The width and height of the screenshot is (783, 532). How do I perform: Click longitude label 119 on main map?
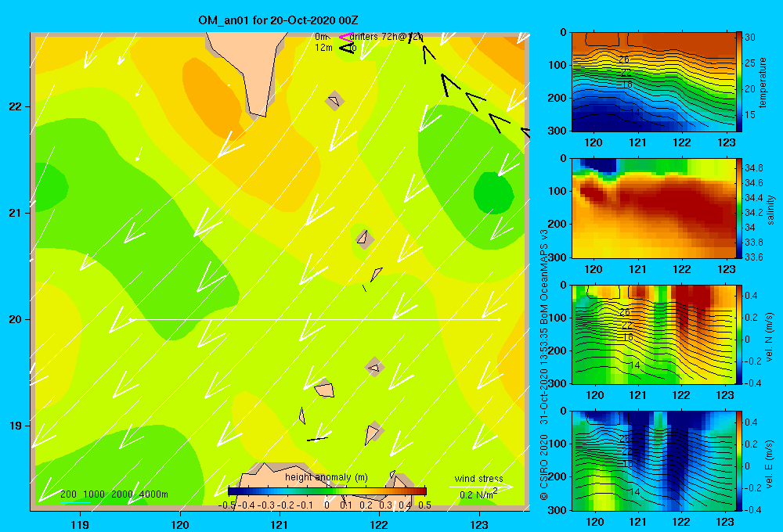(x=80, y=524)
